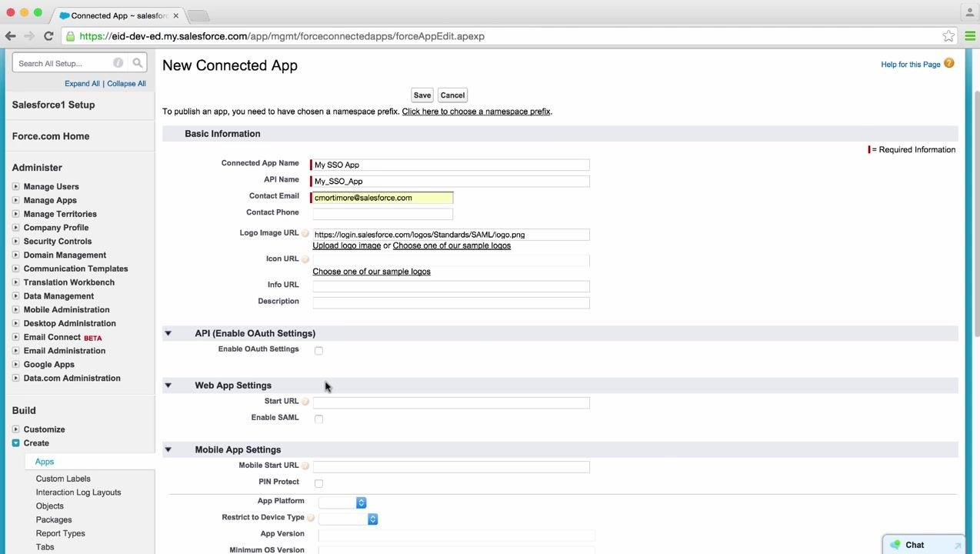
Task: Open Custom Labels in sidebar
Action: click(63, 479)
